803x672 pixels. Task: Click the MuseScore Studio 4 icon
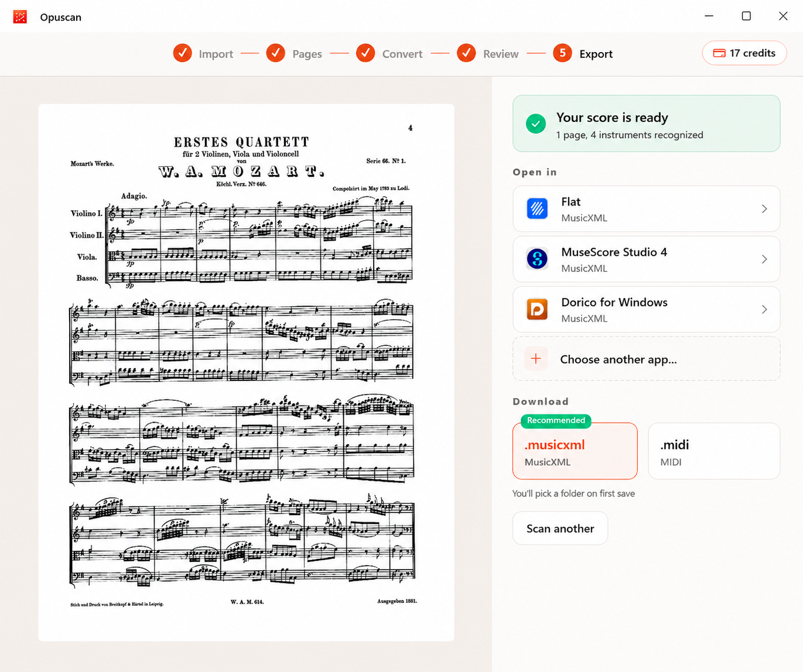tap(537, 259)
